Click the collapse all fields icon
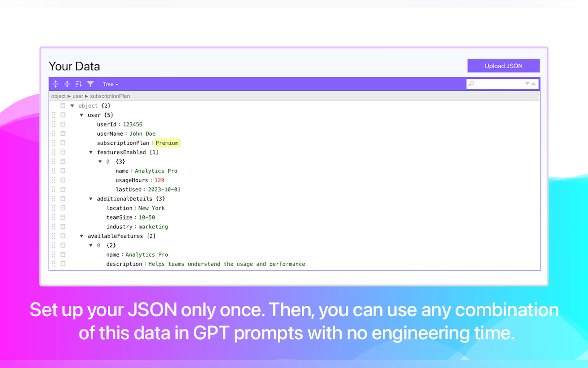588x368 pixels. point(67,84)
